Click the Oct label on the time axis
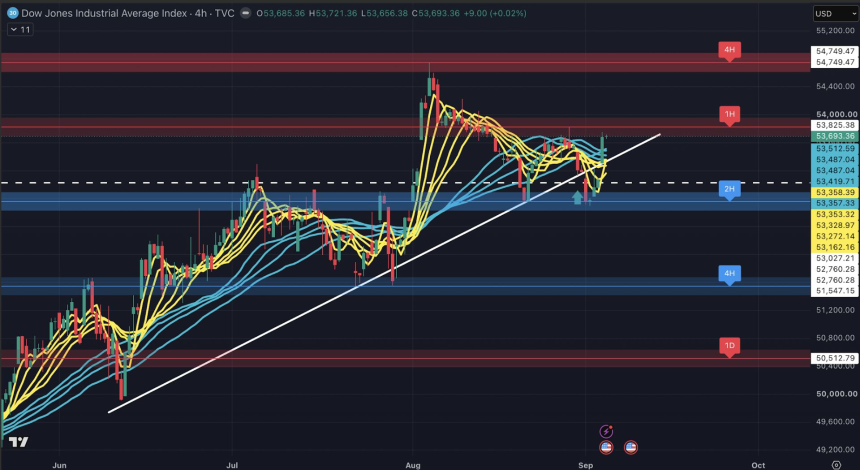Viewport: 860px width, 470px height. (758, 465)
